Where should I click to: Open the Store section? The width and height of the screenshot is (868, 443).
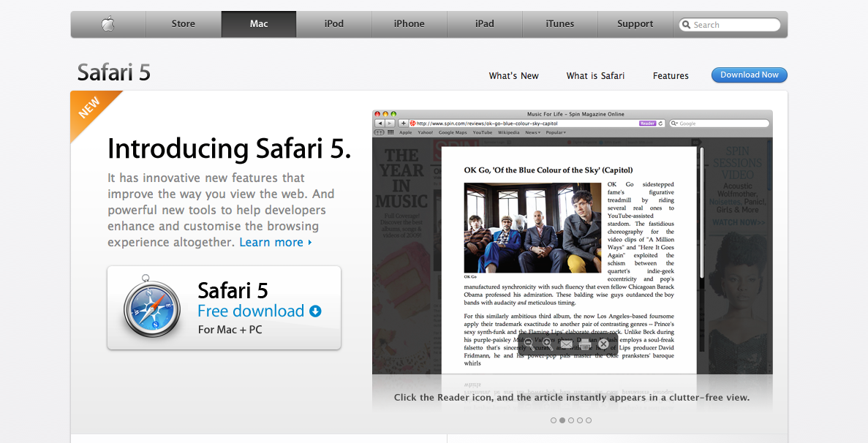tap(184, 24)
